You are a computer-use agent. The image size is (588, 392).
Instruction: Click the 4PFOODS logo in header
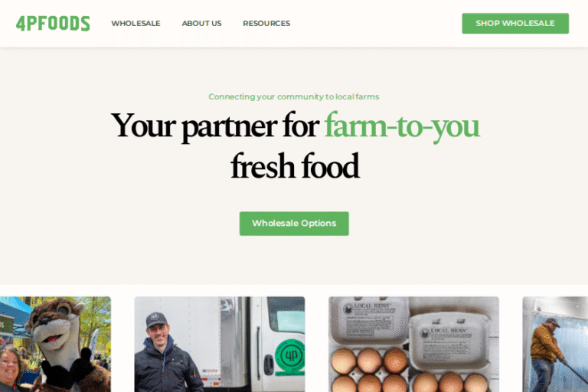click(53, 23)
